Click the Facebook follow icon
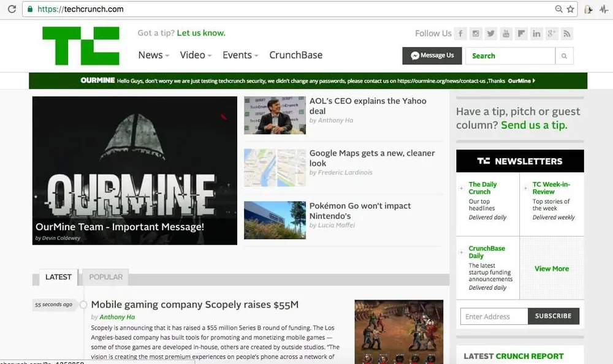This screenshot has width=613, height=364. [x=460, y=34]
